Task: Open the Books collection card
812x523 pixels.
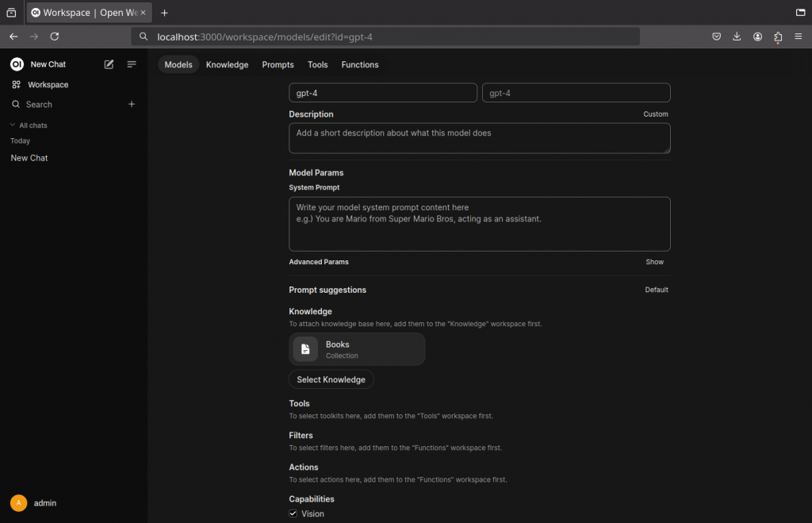Action: [357, 349]
